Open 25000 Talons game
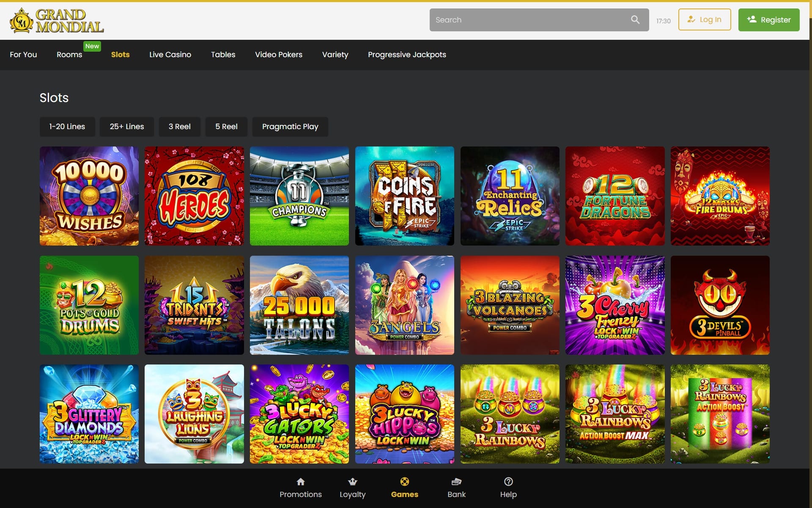Image resolution: width=812 pixels, height=508 pixels. [299, 305]
